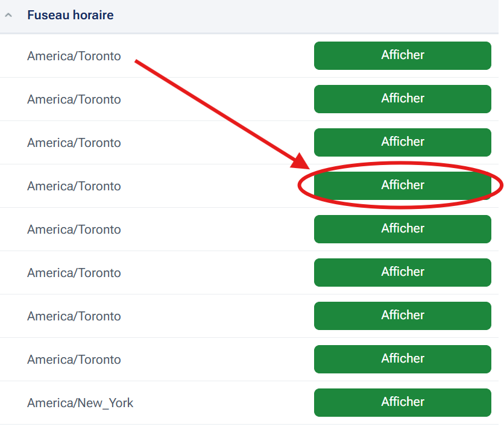Click Afficher in the second Toronto row
Viewport: 504px width, 427px height.
402,99
